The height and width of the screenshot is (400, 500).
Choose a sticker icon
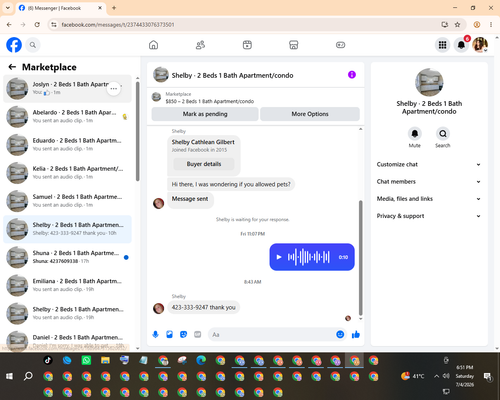[x=183, y=334]
